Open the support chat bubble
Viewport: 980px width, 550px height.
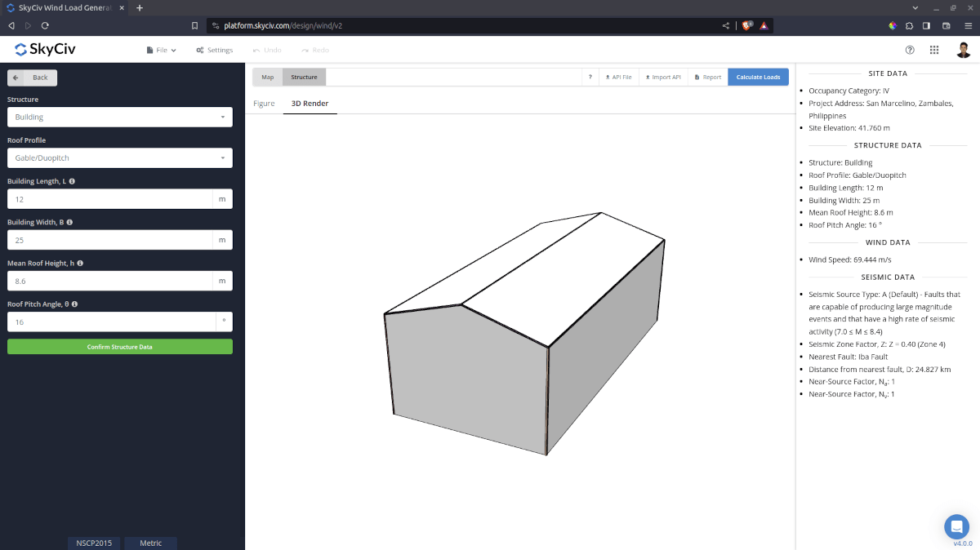956,526
